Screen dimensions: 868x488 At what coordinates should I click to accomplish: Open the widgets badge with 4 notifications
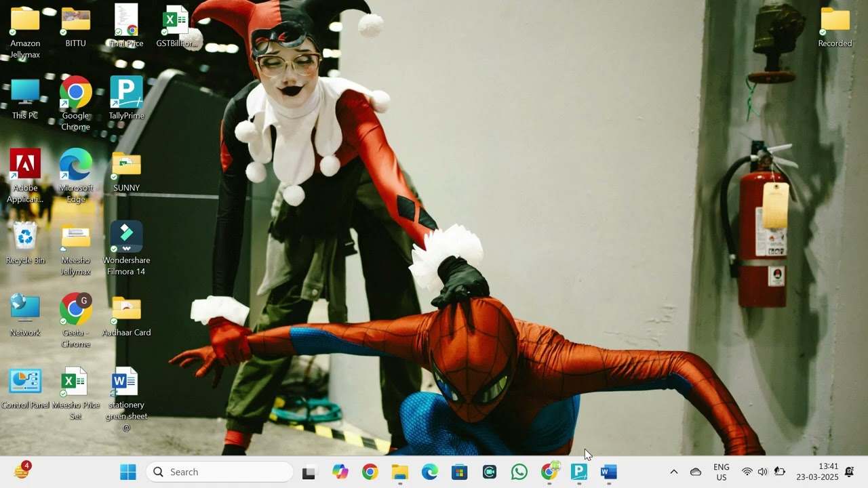[22, 470]
